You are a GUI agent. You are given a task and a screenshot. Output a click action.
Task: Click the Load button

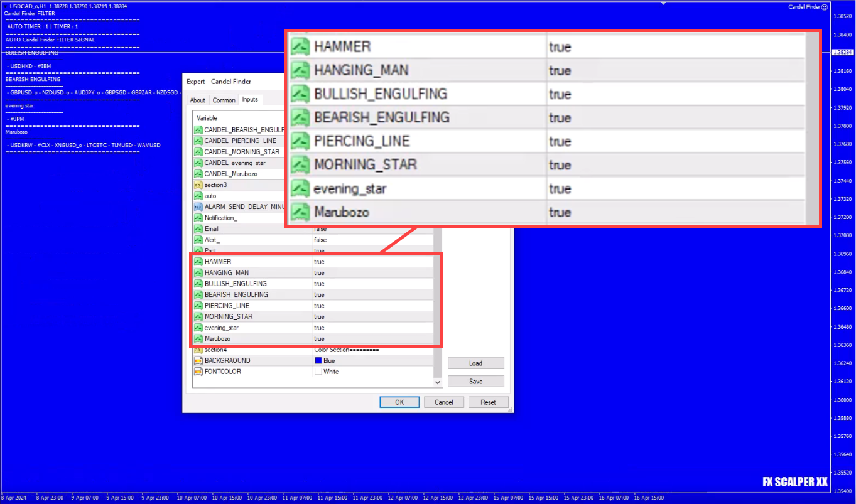pos(475,363)
